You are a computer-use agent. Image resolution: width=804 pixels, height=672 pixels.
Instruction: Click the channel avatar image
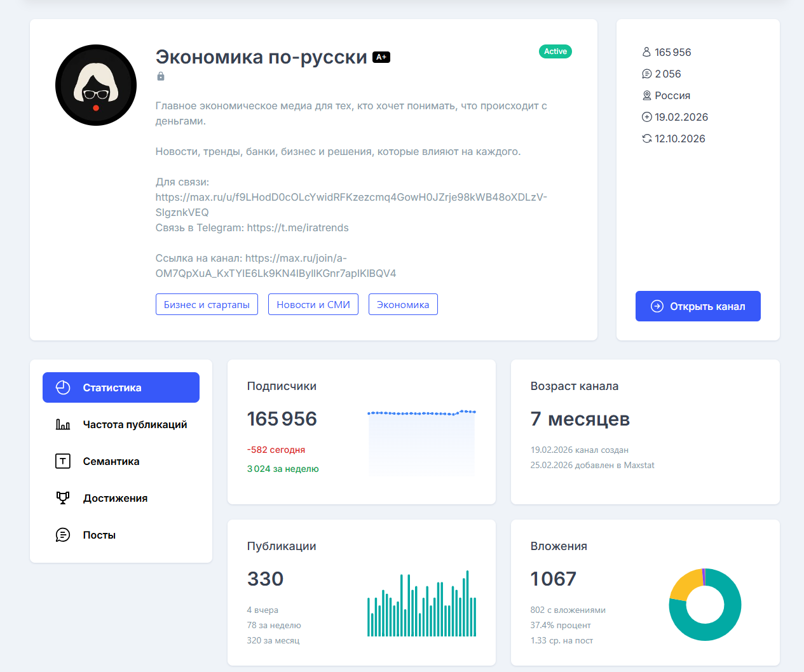coord(96,85)
